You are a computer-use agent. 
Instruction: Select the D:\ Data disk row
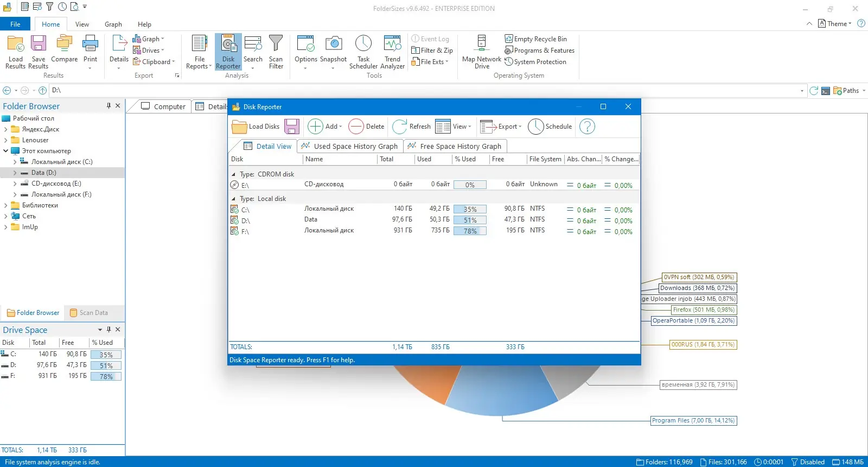[x=434, y=220]
